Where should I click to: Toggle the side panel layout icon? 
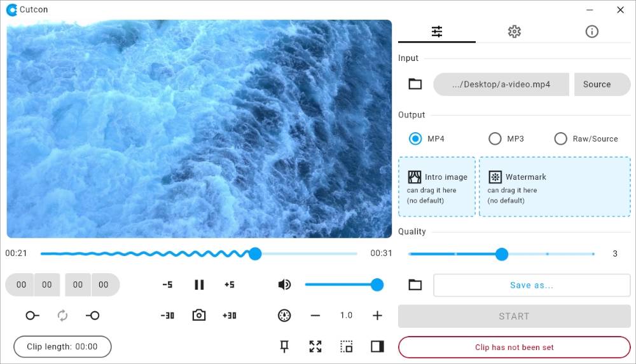point(377,346)
